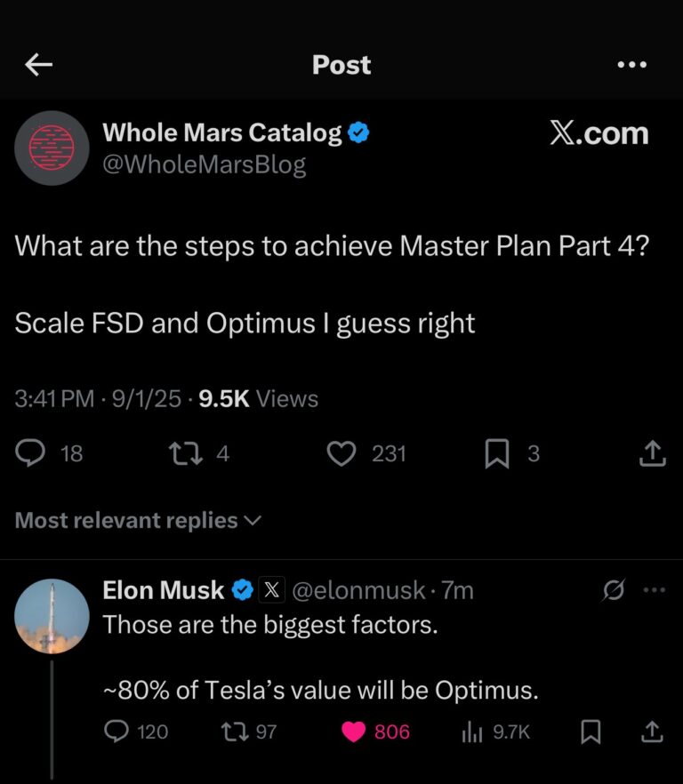Click Elon Musk's verified badge
This screenshot has width=683, height=784.
[241, 589]
